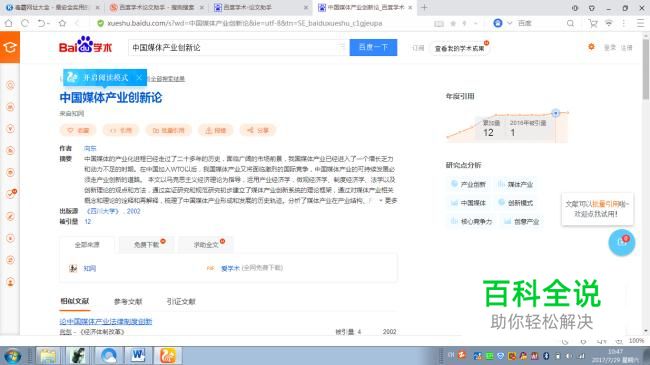This screenshot has height=365, width=650.
Task: Click the page vertical scrollbar thumb
Action: pos(645,68)
